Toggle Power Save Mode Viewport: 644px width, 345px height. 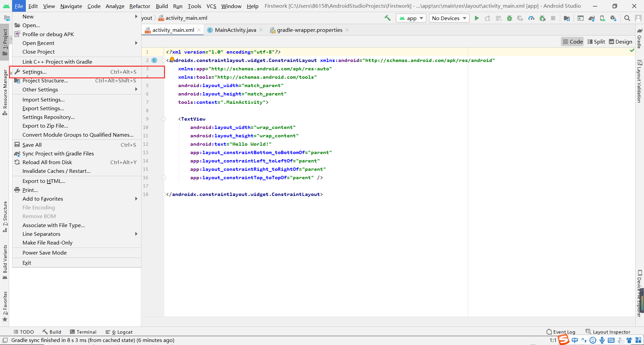click(77, 253)
